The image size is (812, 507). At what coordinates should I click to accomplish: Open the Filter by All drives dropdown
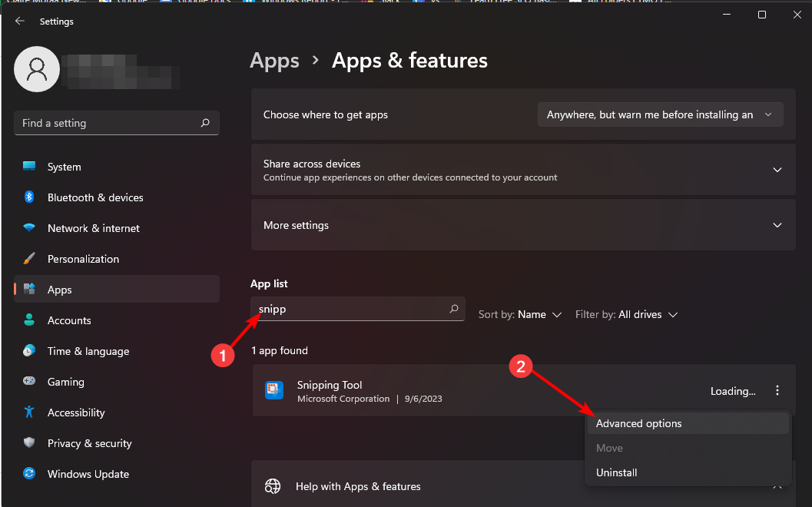pos(626,314)
